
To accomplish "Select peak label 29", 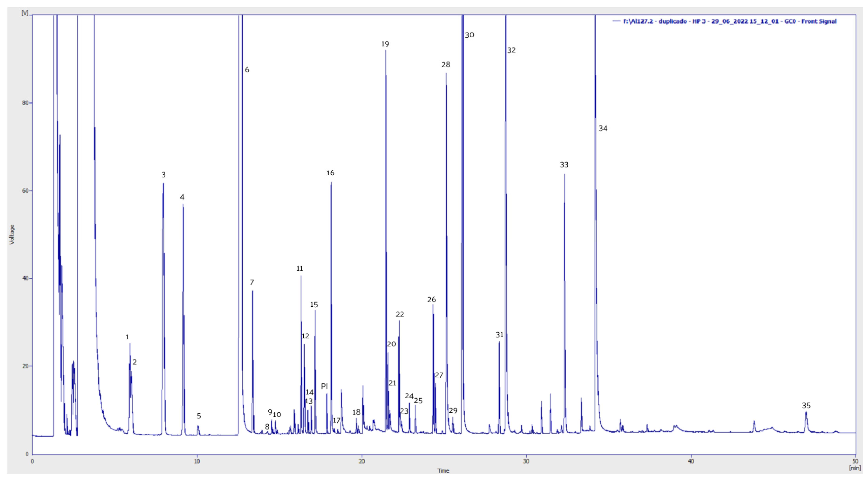I will (453, 410).
